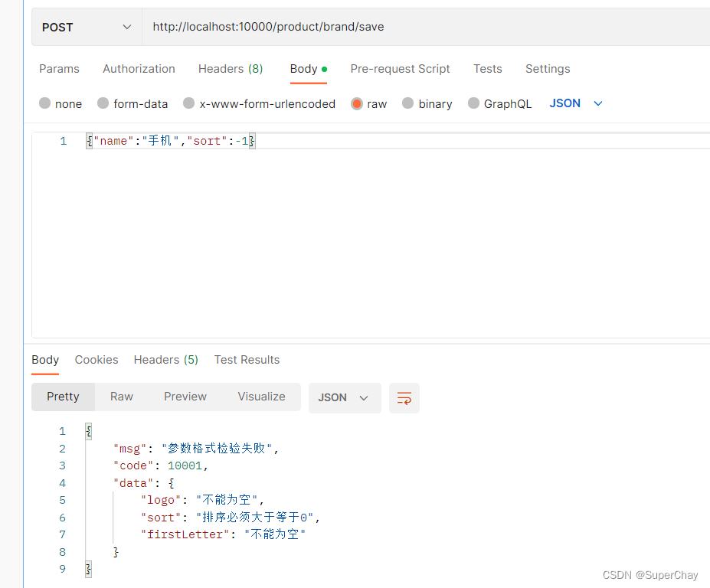Select binary body type
Screen dimensions: 710x588
[x=427, y=103]
